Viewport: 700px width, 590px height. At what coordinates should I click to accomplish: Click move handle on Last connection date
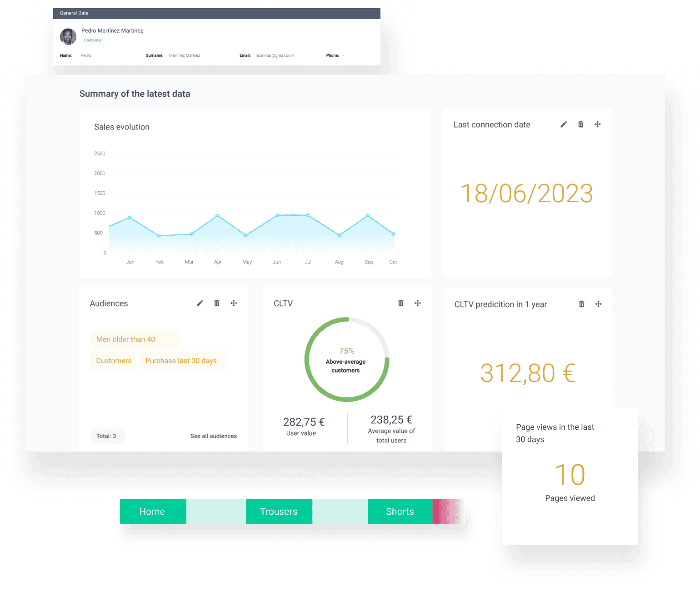[x=598, y=124]
